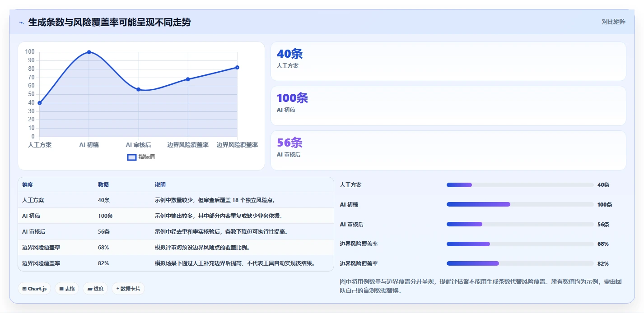Click the description 示例中经去重和事实核验后
Viewport: 644px width, 313px height.
click(x=221, y=232)
